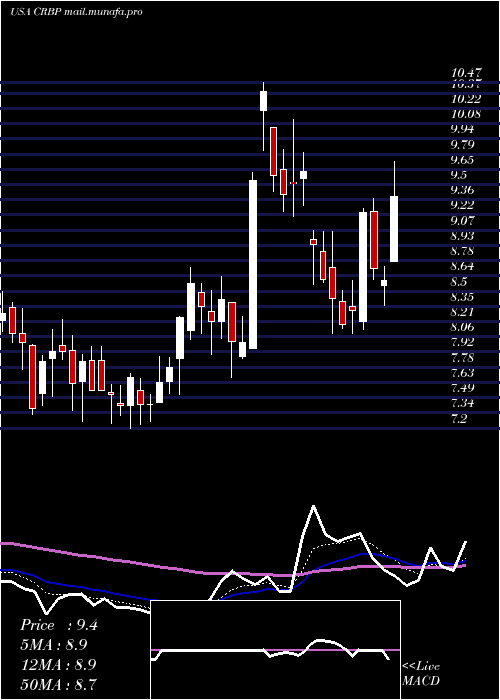This screenshot has width=500, height=700.
Task: Click the 10.08 price axis label
Action: click(466, 114)
